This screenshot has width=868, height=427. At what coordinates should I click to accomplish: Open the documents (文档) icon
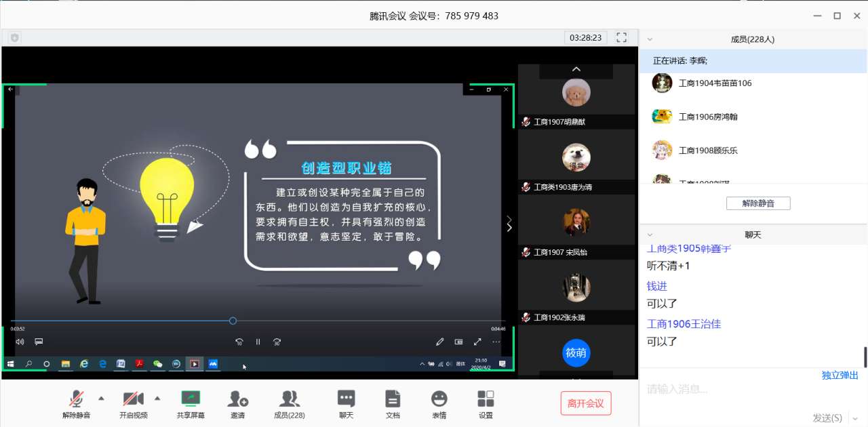pos(392,399)
